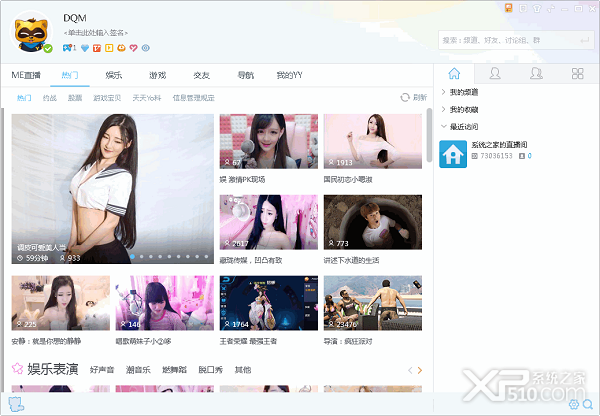Screen dimensions: 600x416
Task: Click the orange-red T badge icon
Action: pyautogui.click(x=97, y=48)
